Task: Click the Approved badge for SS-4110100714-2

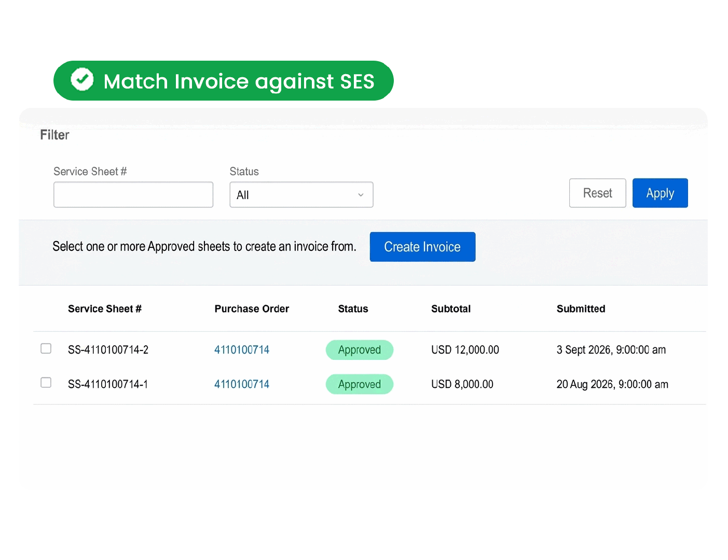Action: [360, 350]
